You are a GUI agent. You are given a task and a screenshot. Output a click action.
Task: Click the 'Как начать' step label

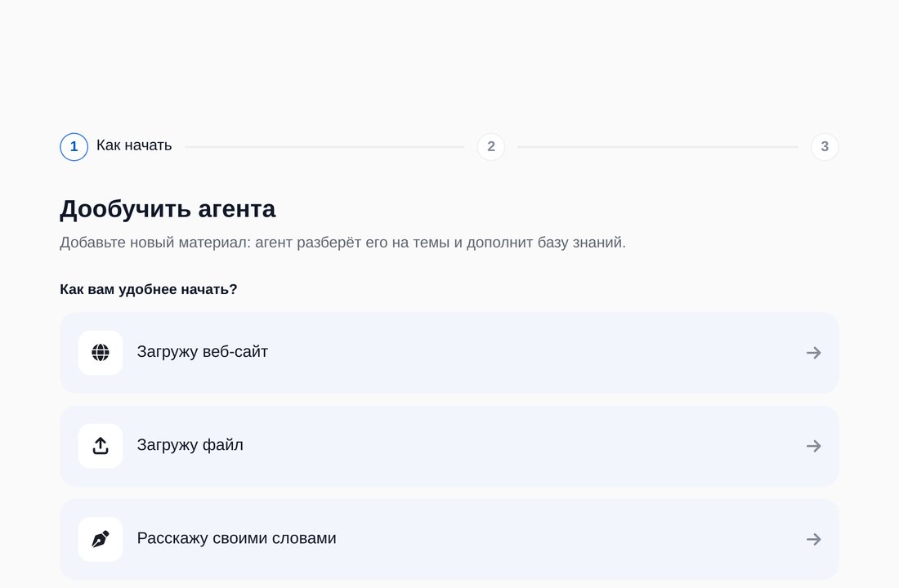tap(133, 145)
